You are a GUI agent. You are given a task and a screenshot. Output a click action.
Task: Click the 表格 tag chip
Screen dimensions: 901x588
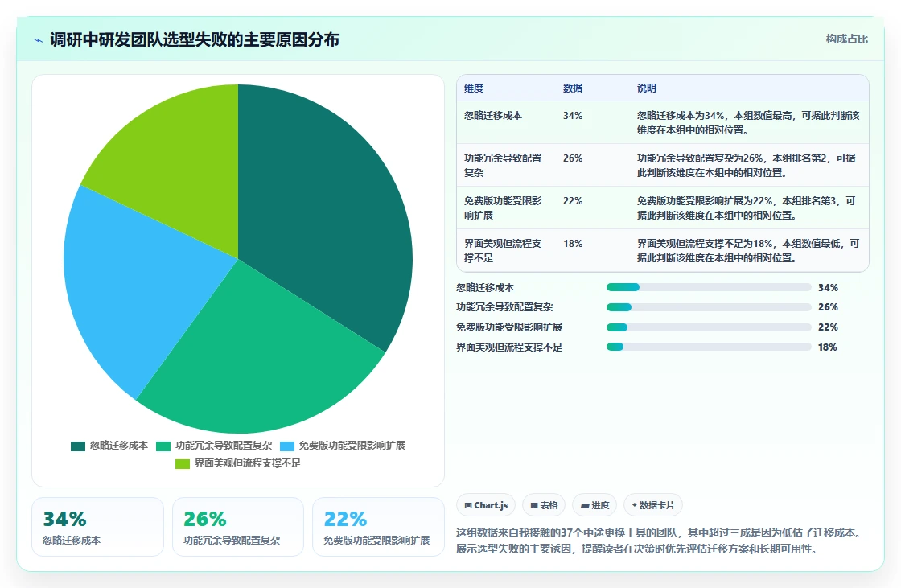544,505
